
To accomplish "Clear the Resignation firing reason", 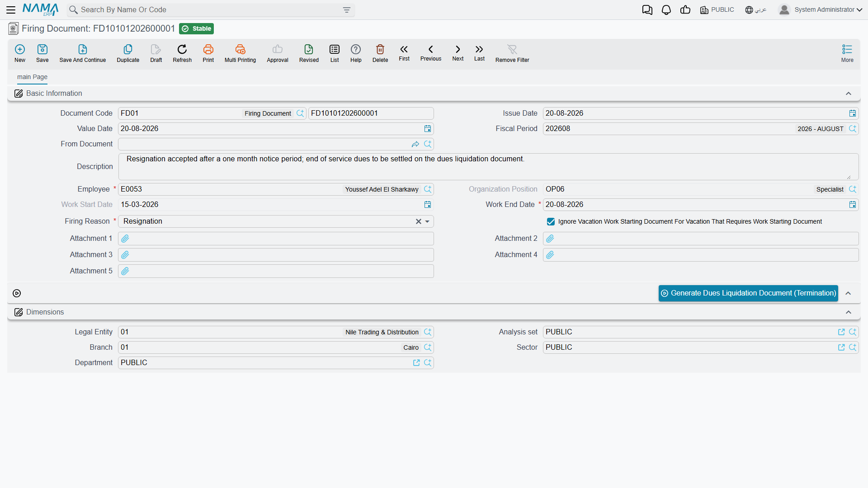I will tap(419, 221).
